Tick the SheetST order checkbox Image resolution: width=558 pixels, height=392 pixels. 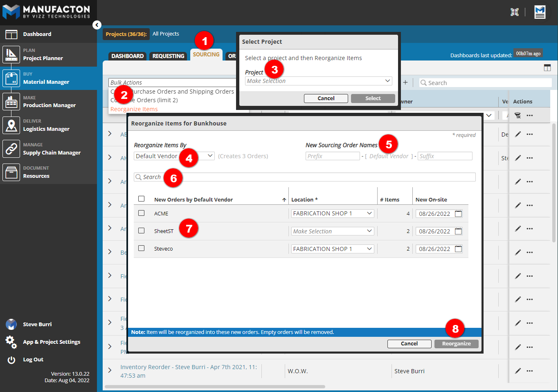point(142,231)
